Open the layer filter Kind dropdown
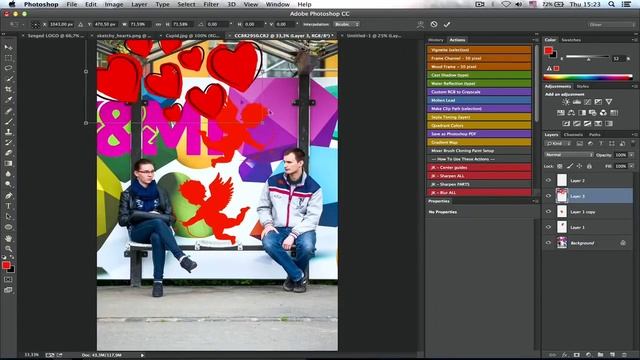This screenshot has width=640, height=360. tap(558, 144)
